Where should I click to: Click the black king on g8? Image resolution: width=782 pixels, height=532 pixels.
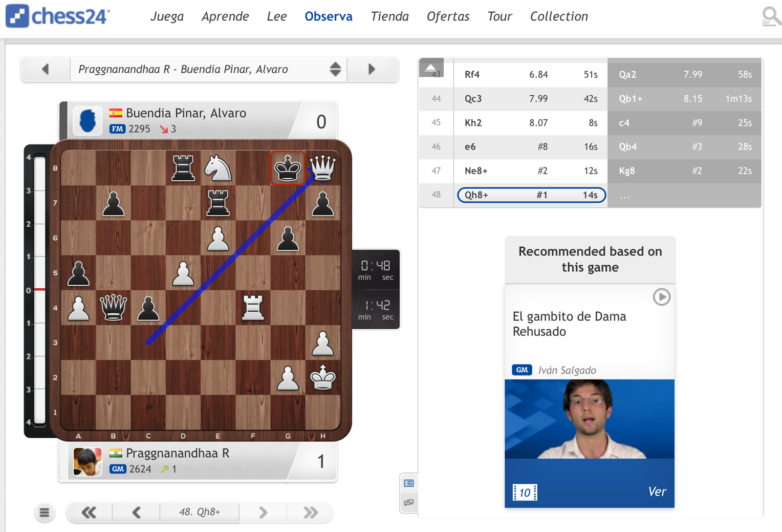click(x=288, y=168)
